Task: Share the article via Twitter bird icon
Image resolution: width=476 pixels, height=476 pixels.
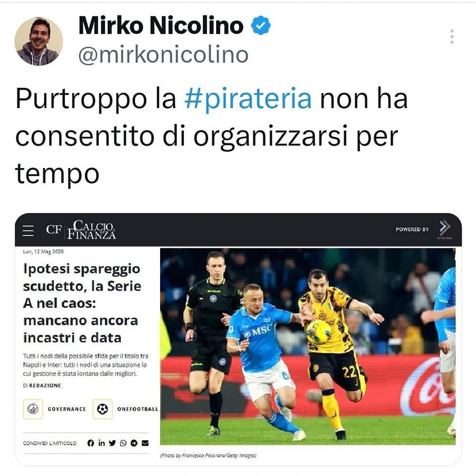Action: [113, 443]
